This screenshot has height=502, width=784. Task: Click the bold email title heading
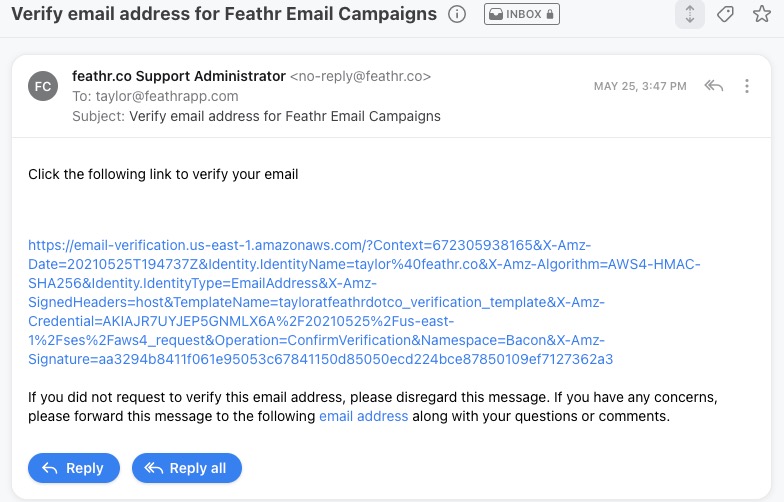[x=224, y=14]
